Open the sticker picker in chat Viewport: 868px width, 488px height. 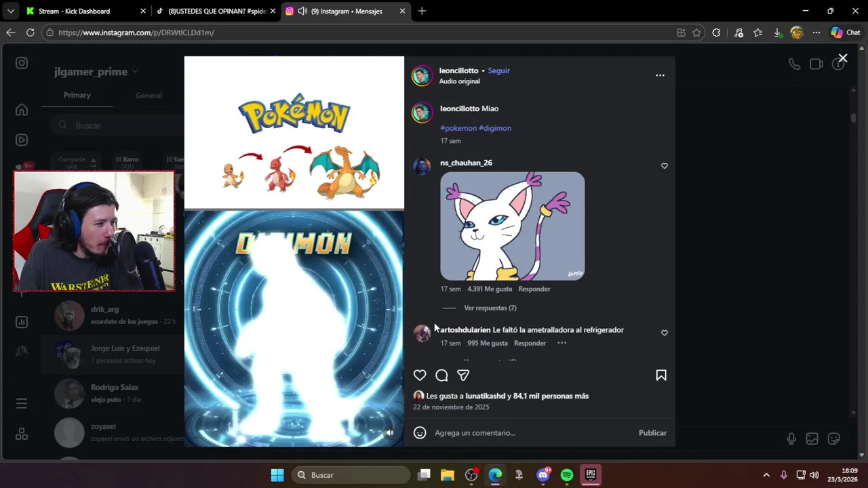tap(834, 439)
